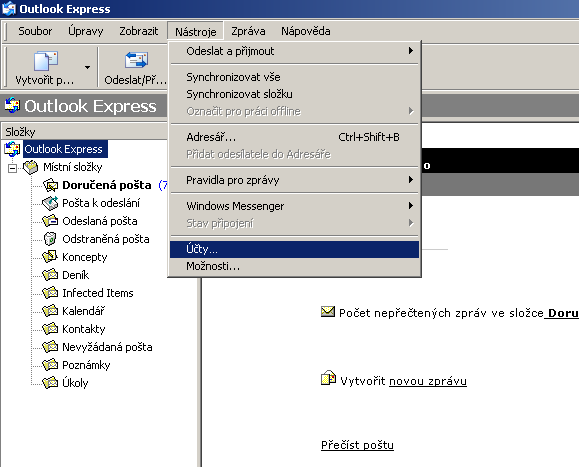Choose Synchronizovat vše
This screenshot has height=467, width=579.
point(294,77)
